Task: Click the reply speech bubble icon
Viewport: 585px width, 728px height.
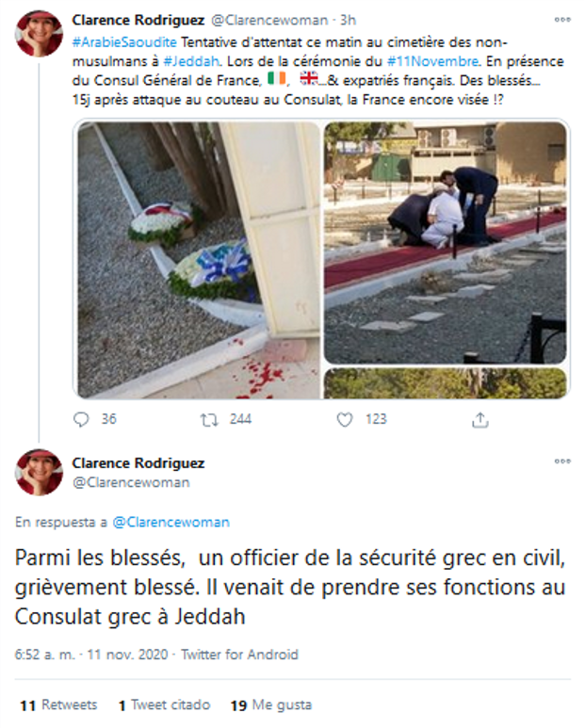Action: coord(81,419)
